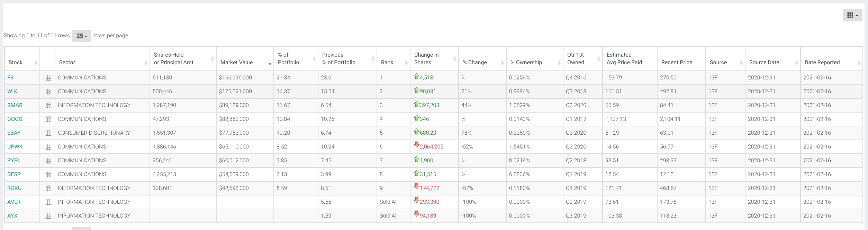The width and height of the screenshot is (868, 230).
Task: Click the grid icon next to EBAY
Action: (x=48, y=133)
